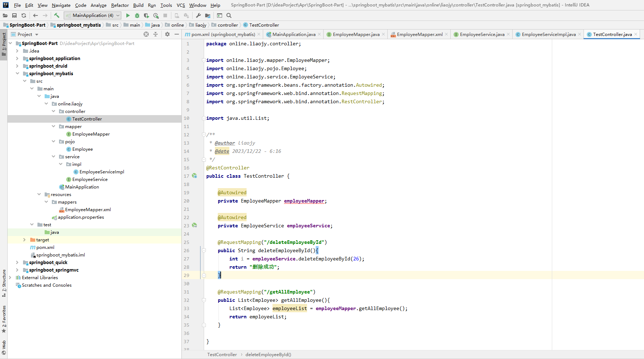Click the deleteEmployeeById() breadcrumb at the bottom
Screen dimensions: 644x359
[268, 354]
